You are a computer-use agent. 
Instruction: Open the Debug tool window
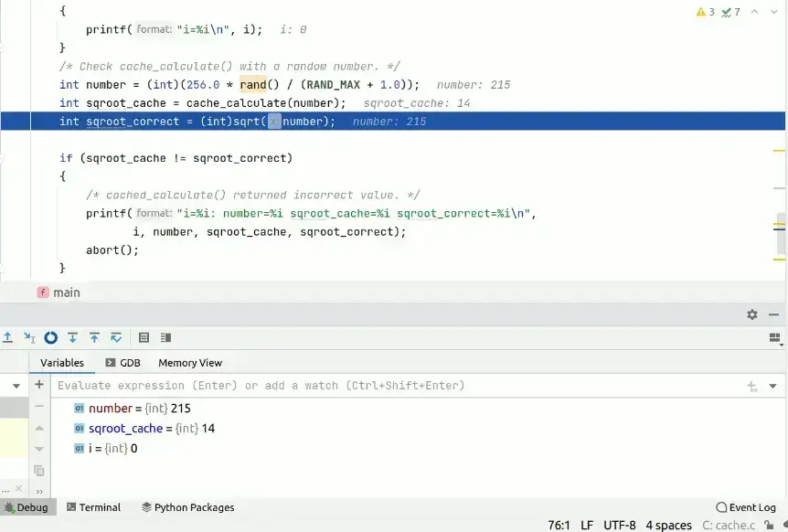coord(27,507)
